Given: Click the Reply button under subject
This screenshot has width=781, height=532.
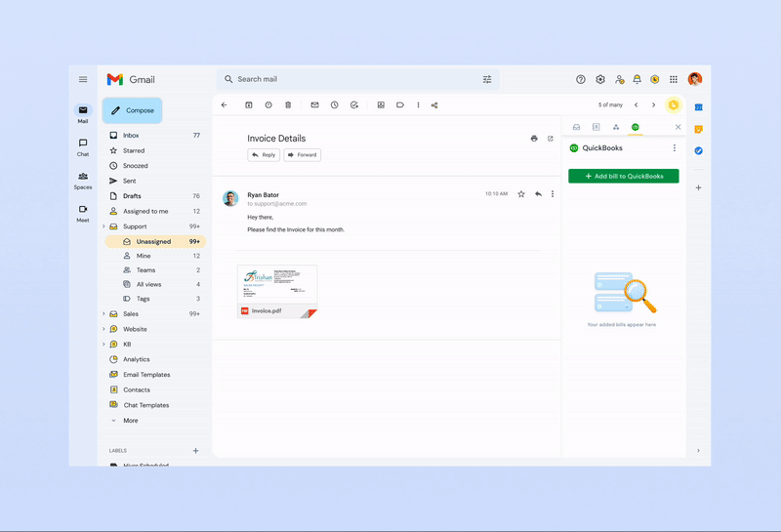Looking at the screenshot, I should (x=264, y=155).
